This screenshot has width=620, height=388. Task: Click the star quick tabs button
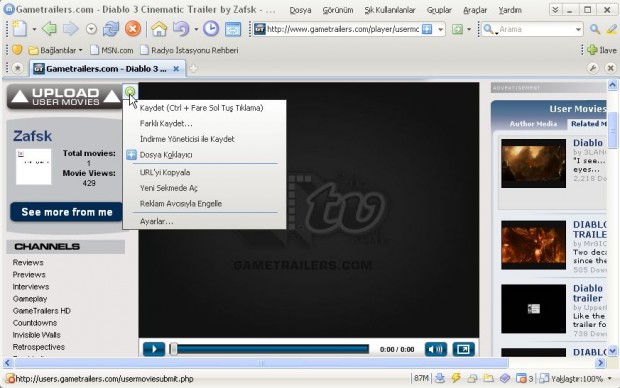click(x=17, y=68)
